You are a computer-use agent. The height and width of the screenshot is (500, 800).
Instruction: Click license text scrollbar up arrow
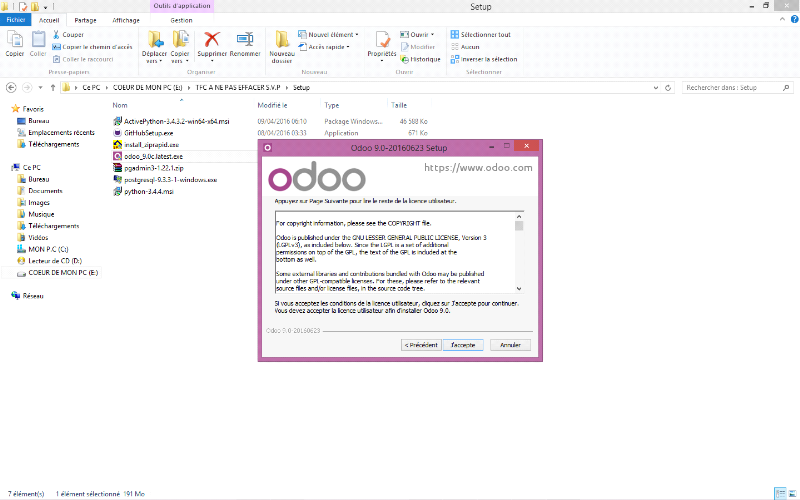tap(519, 216)
